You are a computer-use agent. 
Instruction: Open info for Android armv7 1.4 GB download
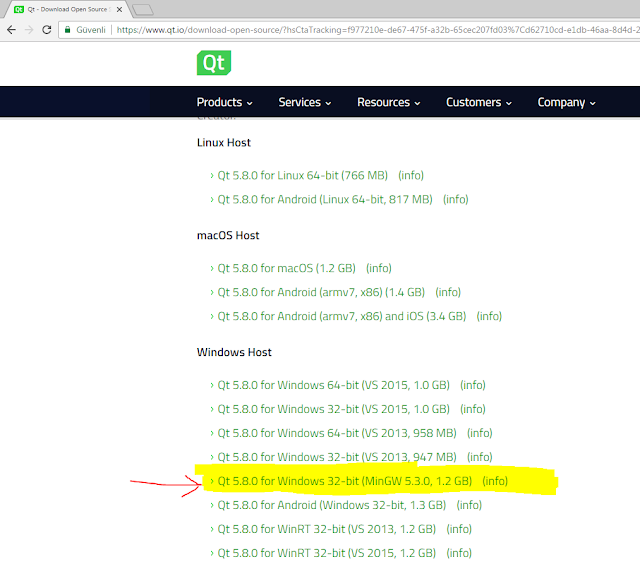[x=448, y=292]
